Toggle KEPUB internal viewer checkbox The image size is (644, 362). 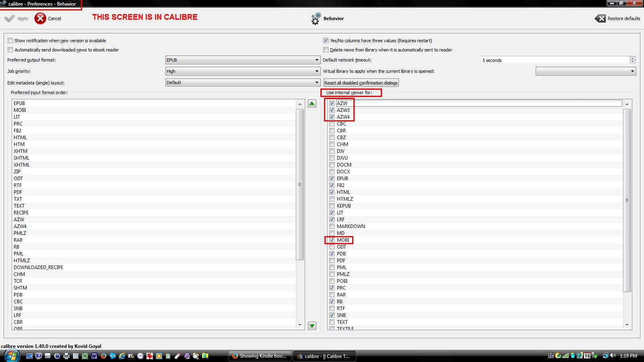[x=332, y=206]
